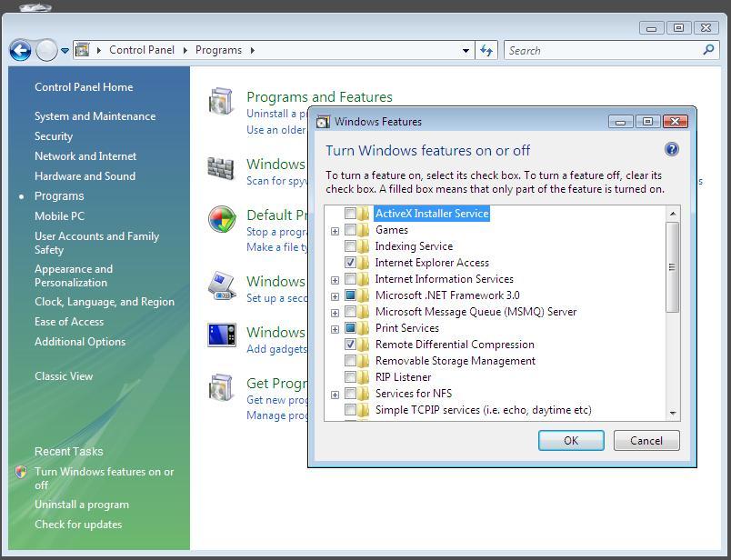Image resolution: width=731 pixels, height=560 pixels.
Task: Toggle the Print Services checkbox
Action: click(350, 328)
